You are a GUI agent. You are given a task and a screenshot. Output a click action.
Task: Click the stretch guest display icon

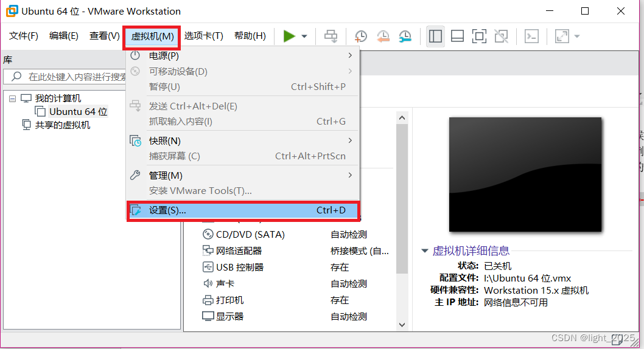562,36
